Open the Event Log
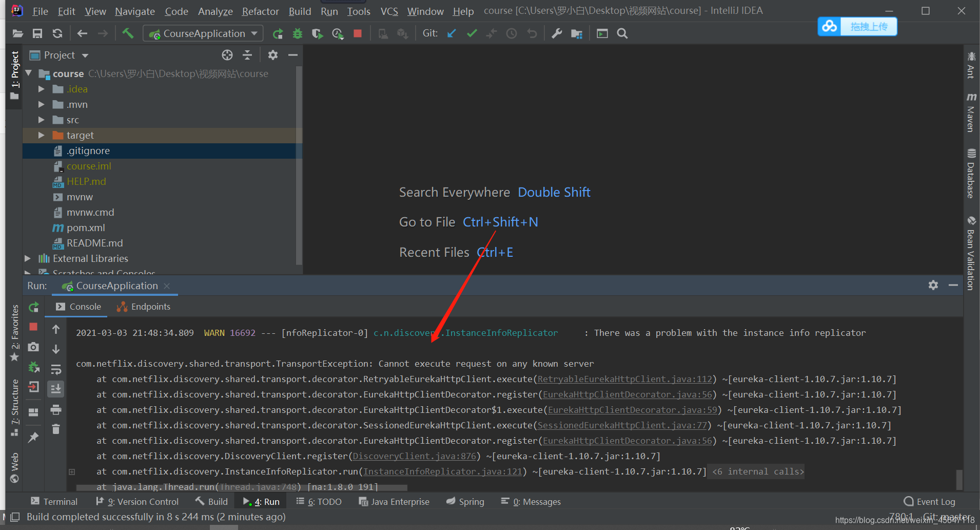This screenshot has width=980, height=530. pyautogui.click(x=930, y=502)
